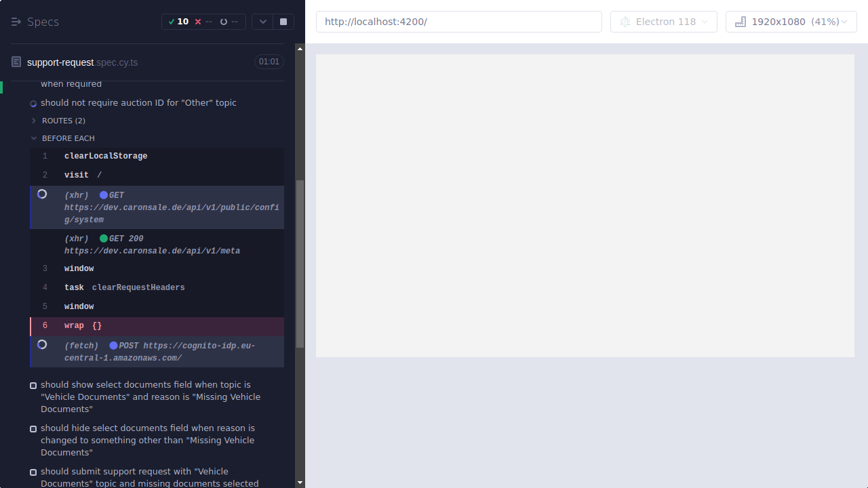Open the viewport size dropdown

tap(791, 22)
